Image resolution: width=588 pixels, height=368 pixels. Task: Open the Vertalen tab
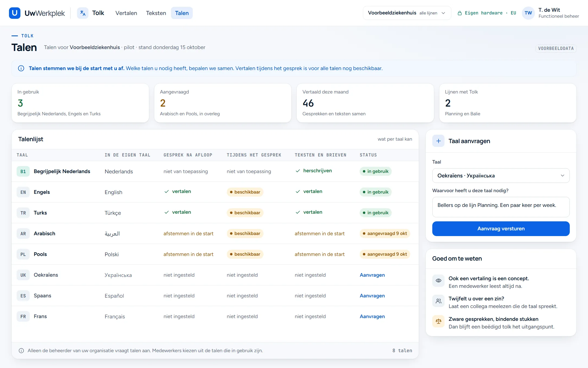[x=126, y=13]
